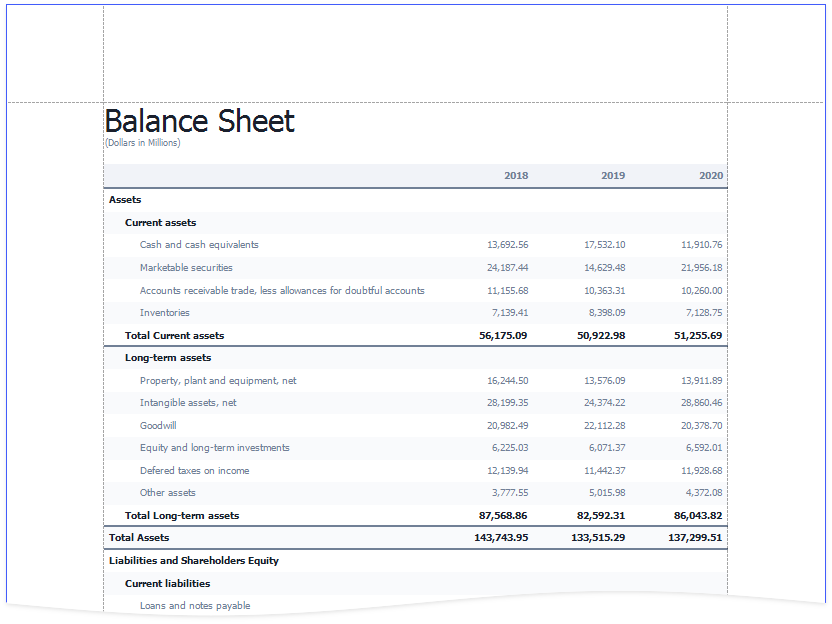Click the 2020 column header

coord(710,176)
